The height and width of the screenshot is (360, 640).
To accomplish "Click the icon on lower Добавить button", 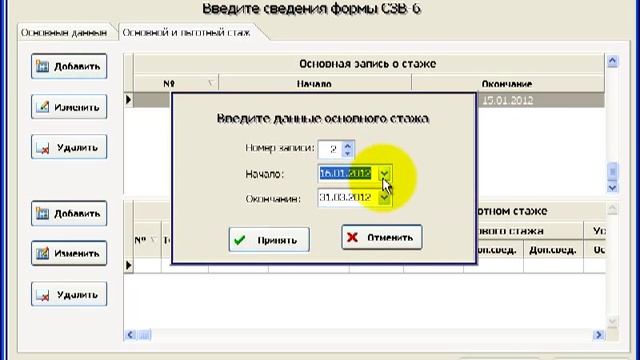I will [42, 213].
